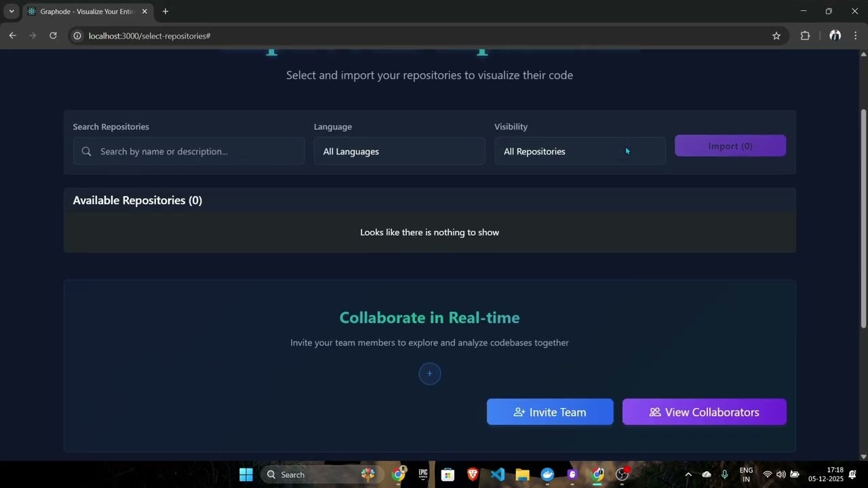
Task: Open View Collaborators
Action: tap(704, 411)
